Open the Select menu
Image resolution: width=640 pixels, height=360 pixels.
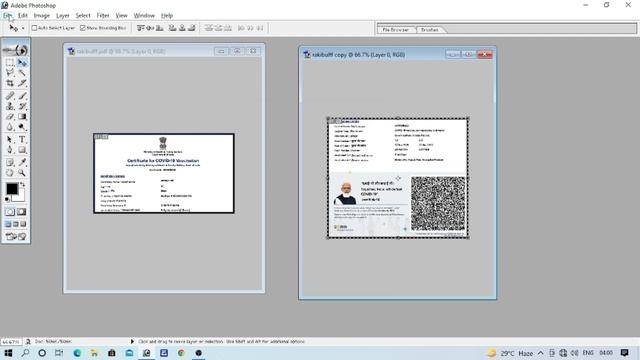83,16
